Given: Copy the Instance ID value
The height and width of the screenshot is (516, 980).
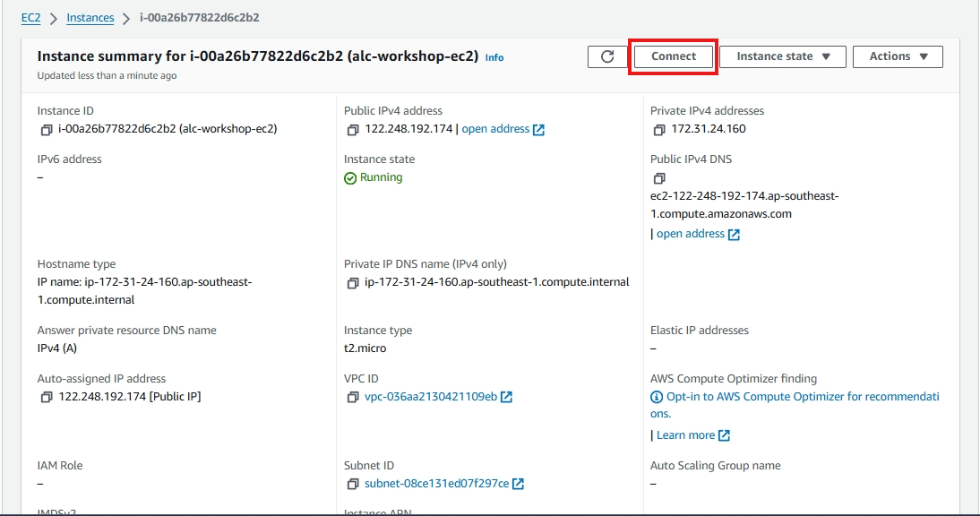Looking at the screenshot, I should coord(47,129).
